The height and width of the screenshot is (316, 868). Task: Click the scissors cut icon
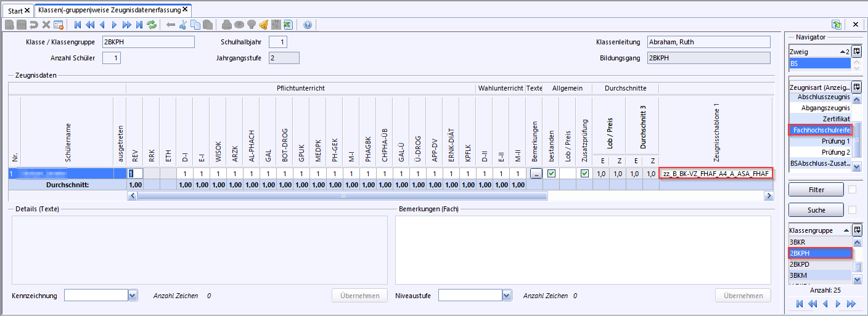coord(183,25)
